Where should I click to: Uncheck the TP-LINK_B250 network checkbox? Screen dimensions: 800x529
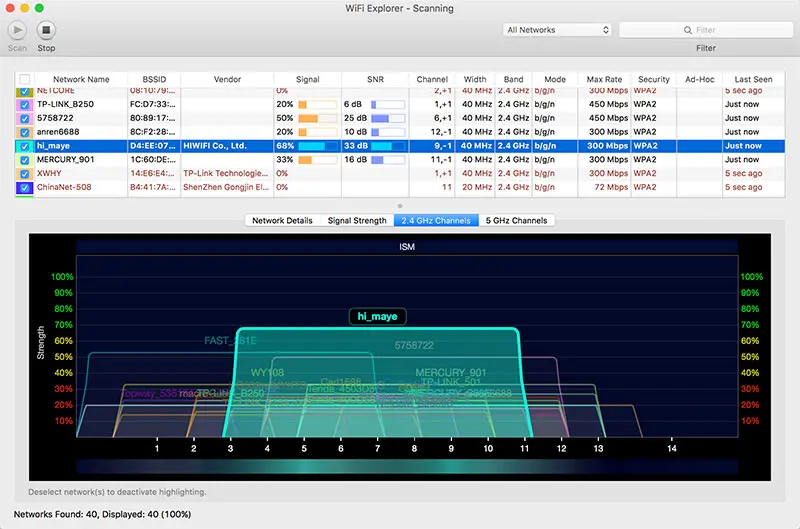pos(24,105)
